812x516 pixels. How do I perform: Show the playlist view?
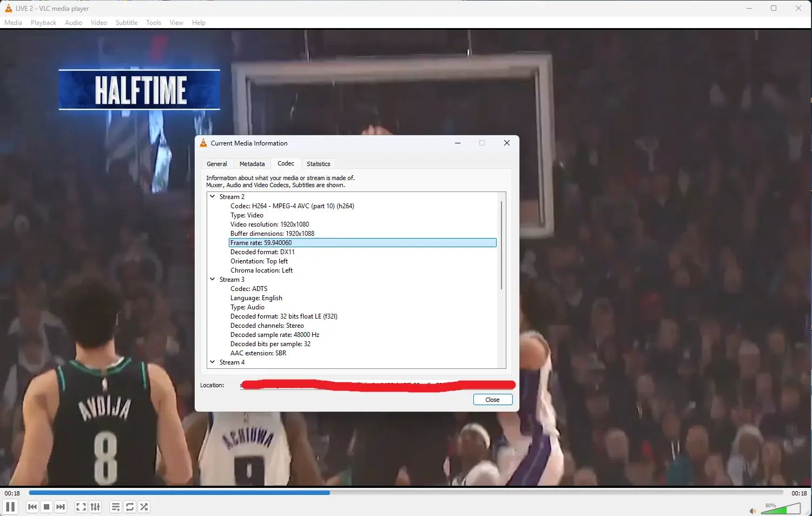click(x=115, y=507)
